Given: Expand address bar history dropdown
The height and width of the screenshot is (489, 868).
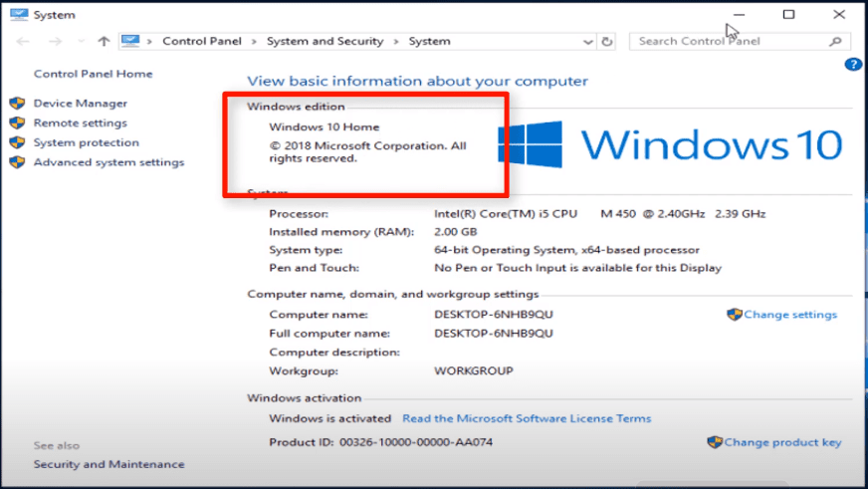Looking at the screenshot, I should 588,42.
